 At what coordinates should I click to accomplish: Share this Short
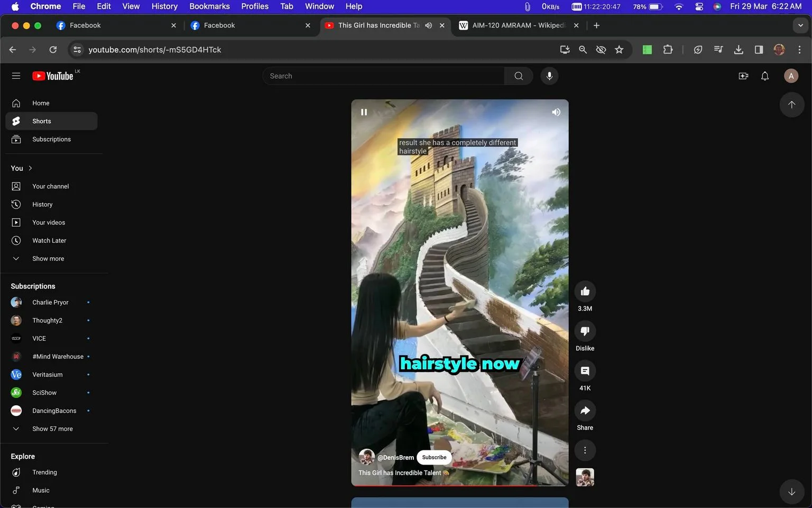(x=585, y=411)
